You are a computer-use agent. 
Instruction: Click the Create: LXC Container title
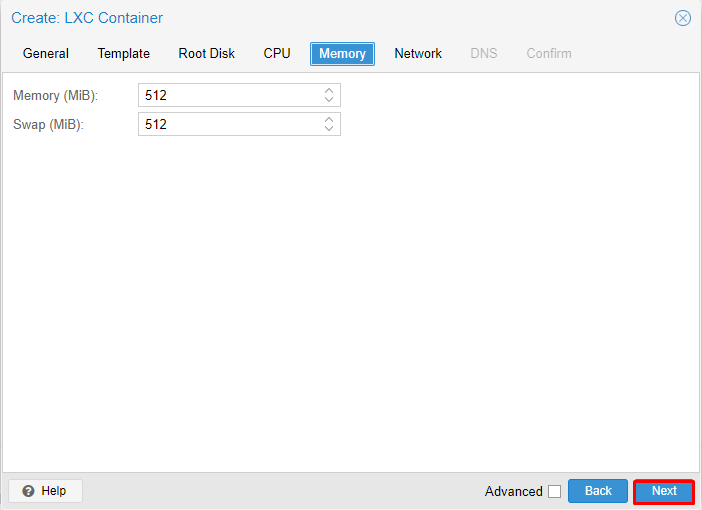pos(87,18)
